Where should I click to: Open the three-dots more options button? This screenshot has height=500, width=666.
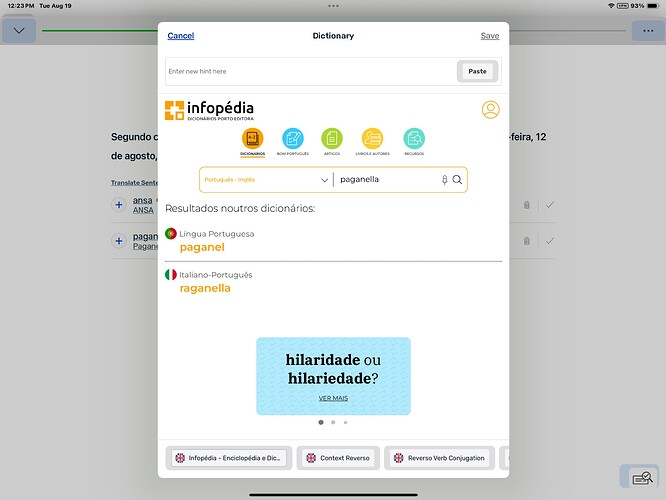tap(648, 31)
